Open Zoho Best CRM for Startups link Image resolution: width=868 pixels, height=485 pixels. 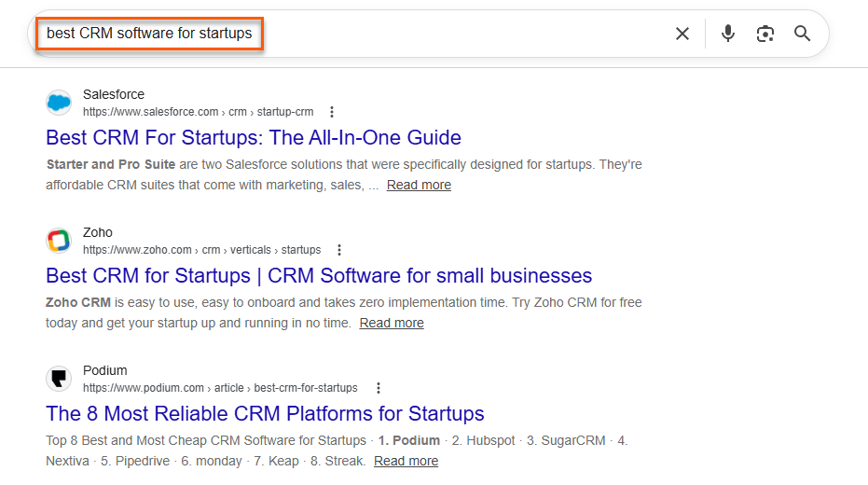[x=319, y=276]
